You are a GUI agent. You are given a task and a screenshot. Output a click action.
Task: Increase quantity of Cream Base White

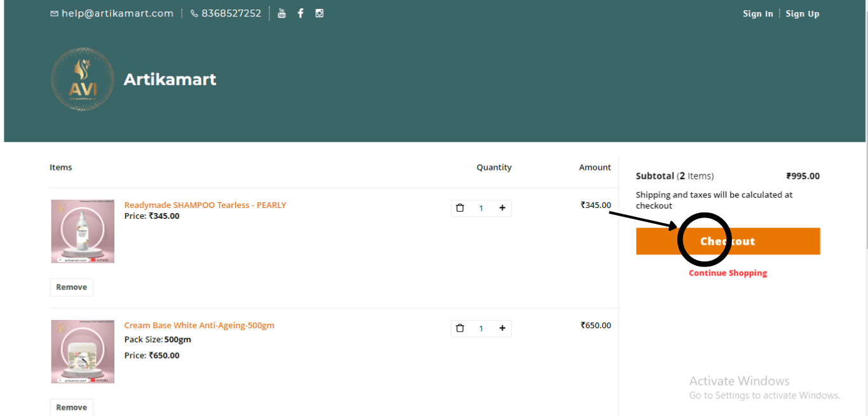tap(502, 328)
